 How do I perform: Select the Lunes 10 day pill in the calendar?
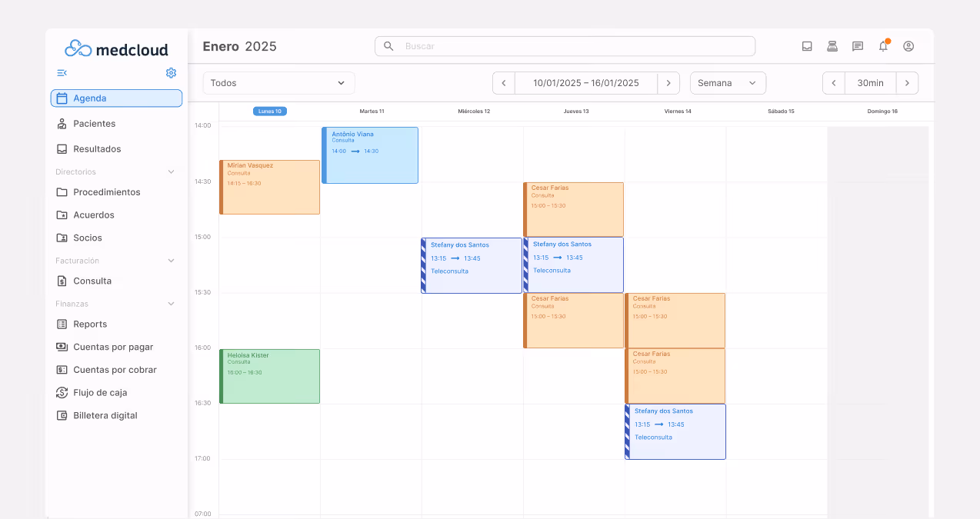[269, 111]
